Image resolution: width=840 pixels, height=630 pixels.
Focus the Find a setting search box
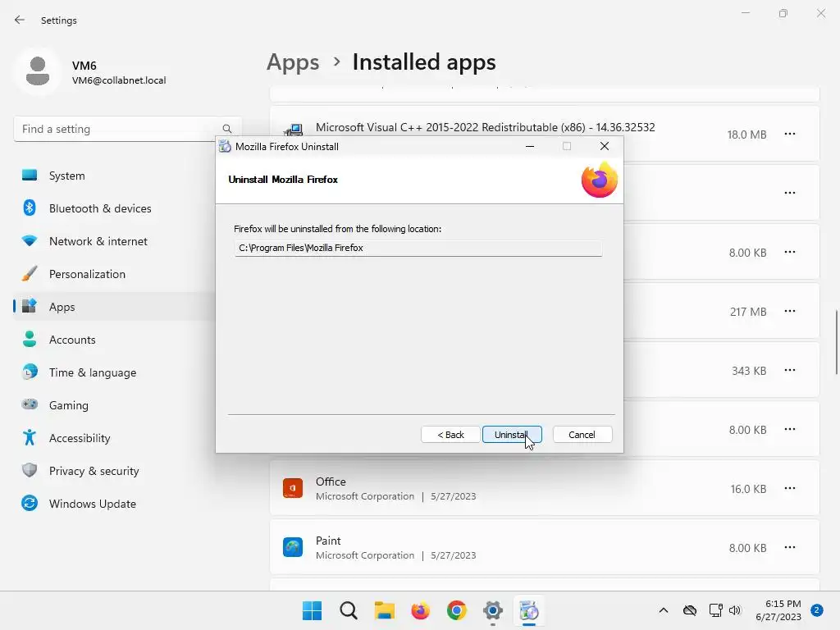pos(127,129)
